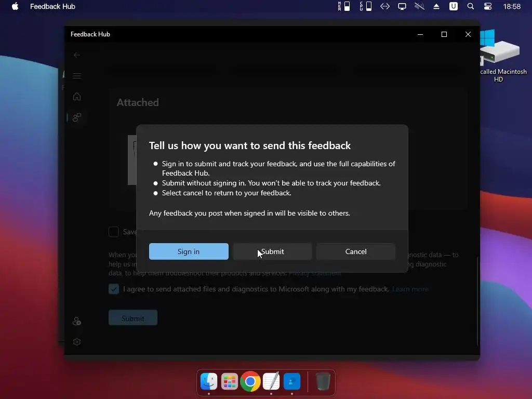Click the CPU monitor menu bar icon
The image size is (532, 399).
click(365, 6)
